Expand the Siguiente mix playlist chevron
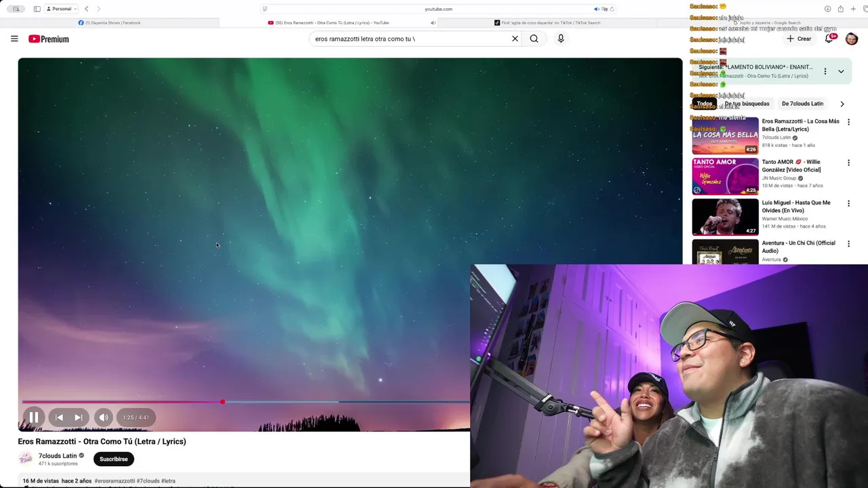Screen dimensions: 868x488 click(x=841, y=71)
